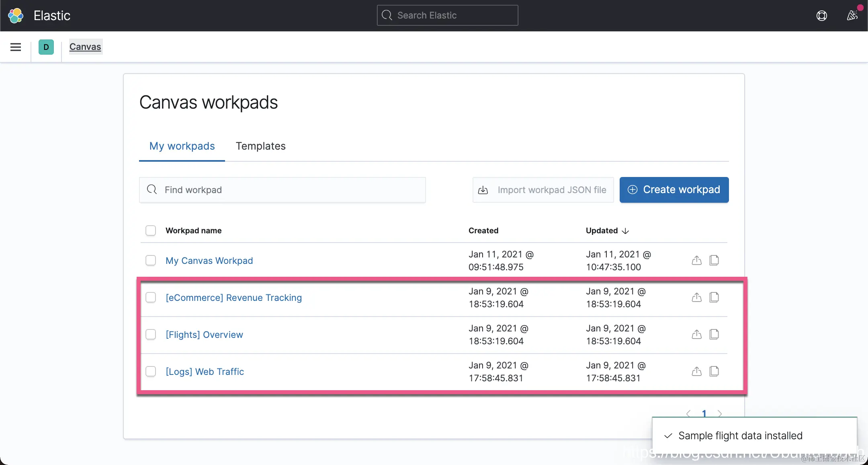The width and height of the screenshot is (868, 465).
Task: Sort by the Updated column arrow
Action: (x=625, y=231)
